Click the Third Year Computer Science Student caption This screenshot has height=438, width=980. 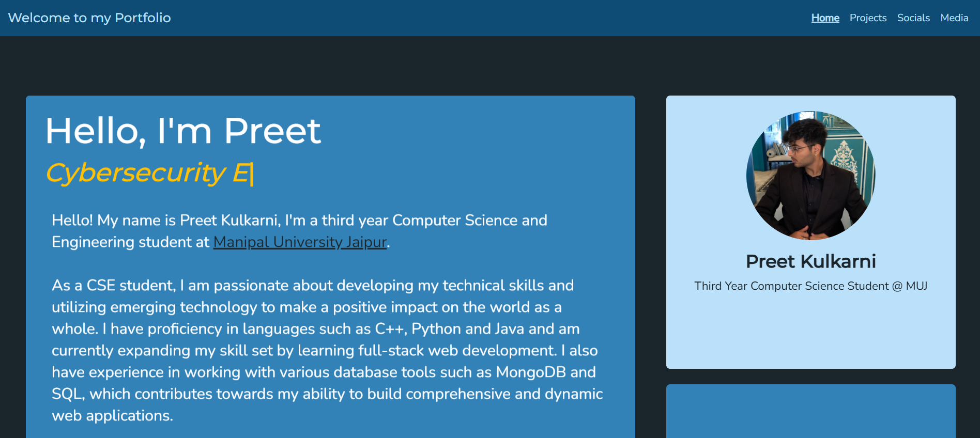810,286
